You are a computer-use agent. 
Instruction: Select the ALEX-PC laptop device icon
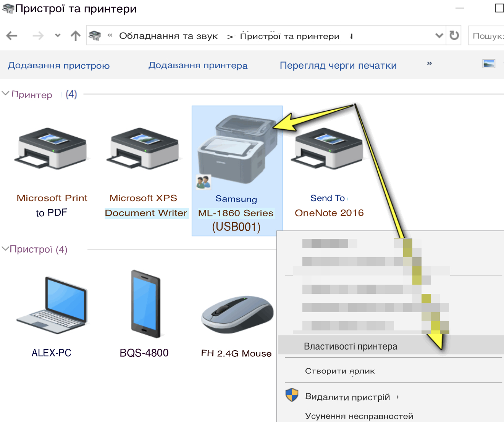pyautogui.click(x=52, y=306)
